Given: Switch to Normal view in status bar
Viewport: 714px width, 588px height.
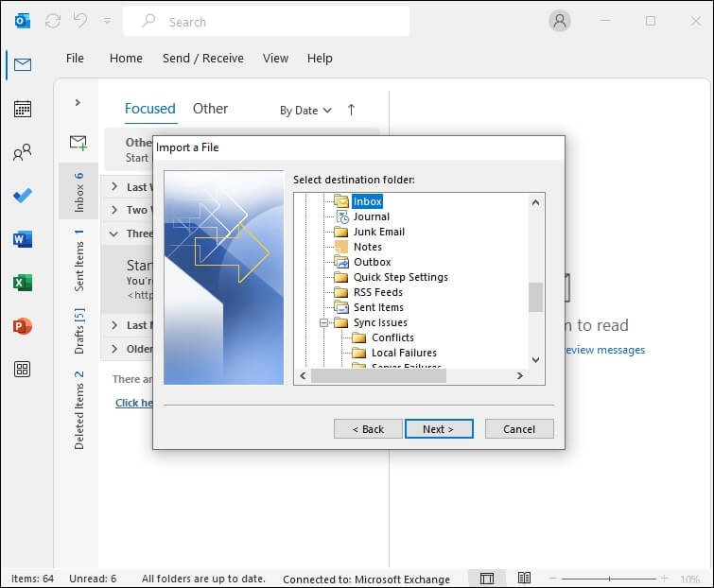Looking at the screenshot, I should 487,579.
